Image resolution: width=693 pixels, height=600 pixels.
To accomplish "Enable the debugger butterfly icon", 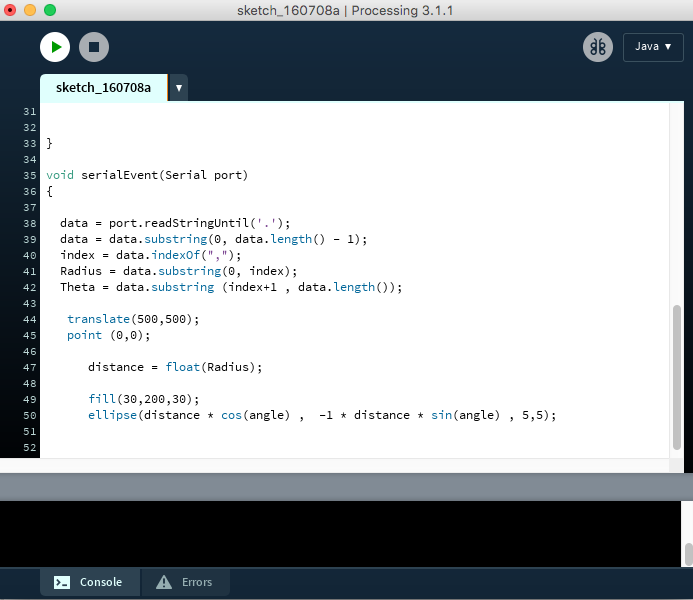I will pyautogui.click(x=598, y=47).
